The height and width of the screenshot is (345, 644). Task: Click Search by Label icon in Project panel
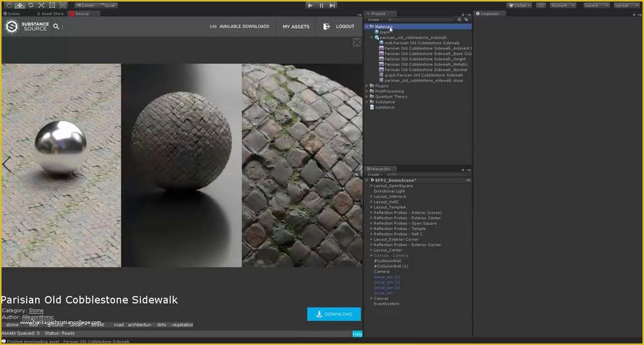pos(466,20)
